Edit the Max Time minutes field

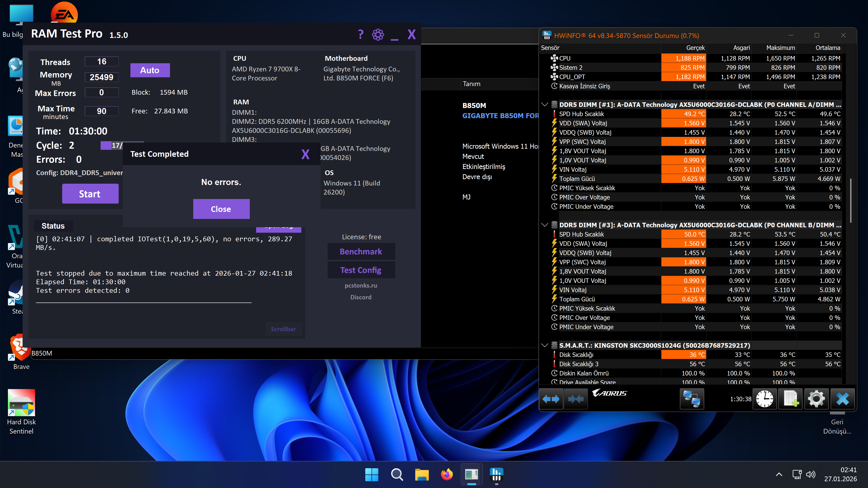pyautogui.click(x=102, y=111)
